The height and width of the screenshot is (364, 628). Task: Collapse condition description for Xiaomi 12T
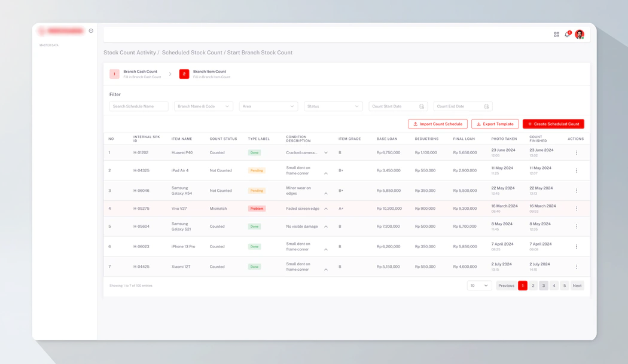click(325, 270)
